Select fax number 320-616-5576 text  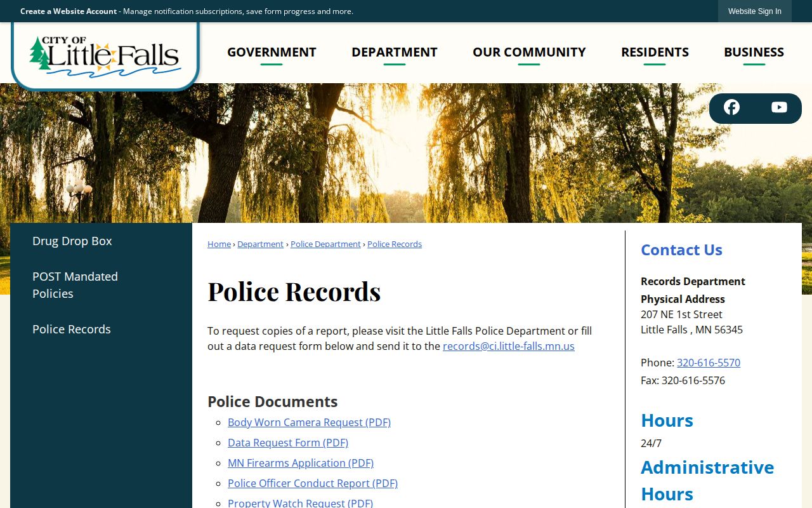(x=693, y=380)
